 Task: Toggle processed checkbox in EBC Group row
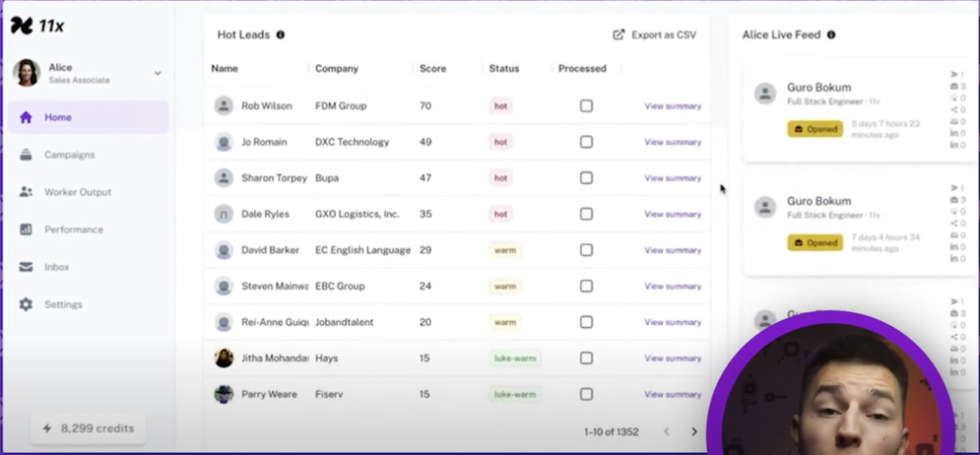[586, 286]
